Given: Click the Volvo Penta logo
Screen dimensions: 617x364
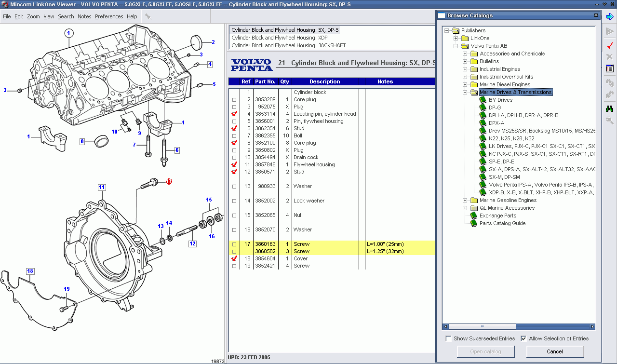Looking at the screenshot, I should 252,65.
